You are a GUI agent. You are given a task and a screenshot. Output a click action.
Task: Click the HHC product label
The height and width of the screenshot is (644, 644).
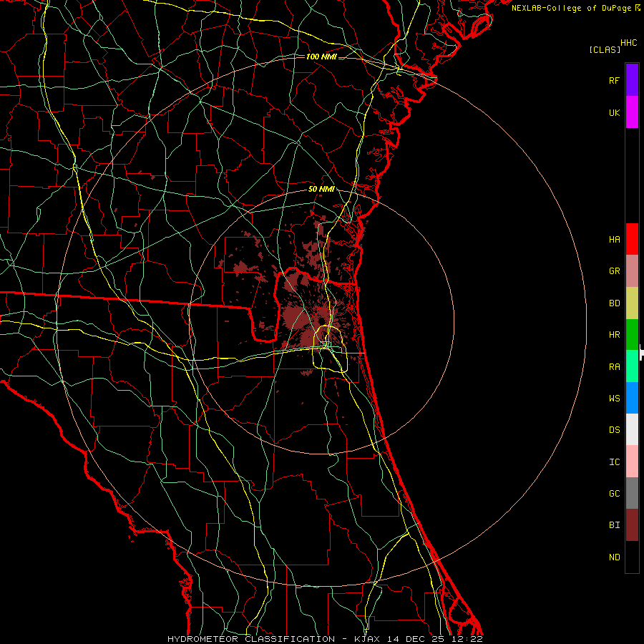coord(629,43)
